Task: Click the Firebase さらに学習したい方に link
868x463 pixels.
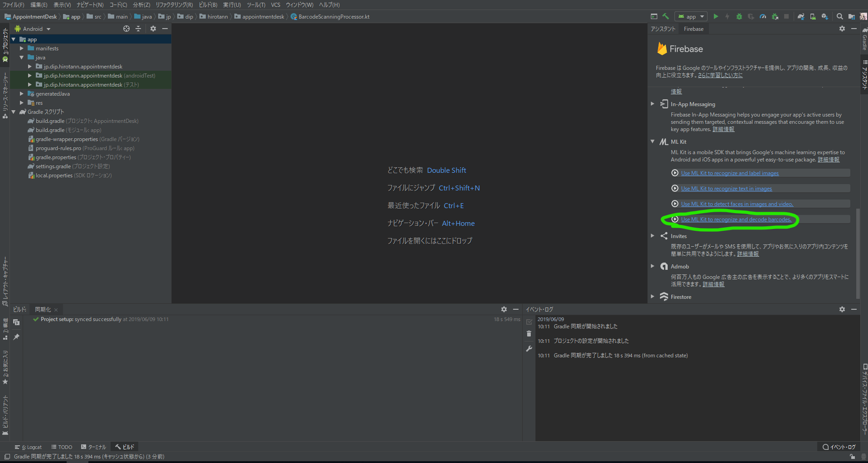Action: click(x=720, y=75)
